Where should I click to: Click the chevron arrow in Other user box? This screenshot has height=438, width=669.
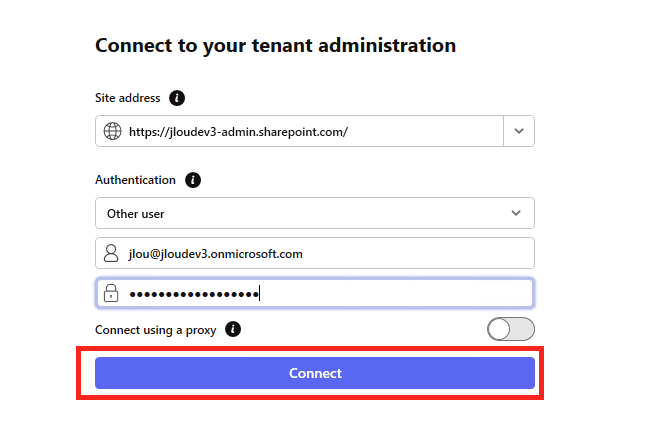[516, 213]
